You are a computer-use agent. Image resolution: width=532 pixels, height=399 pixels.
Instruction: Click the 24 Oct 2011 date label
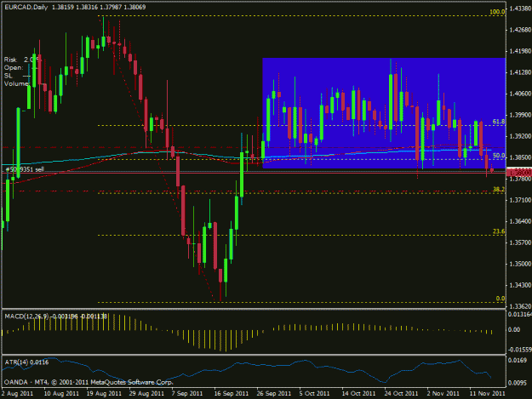[x=401, y=394]
